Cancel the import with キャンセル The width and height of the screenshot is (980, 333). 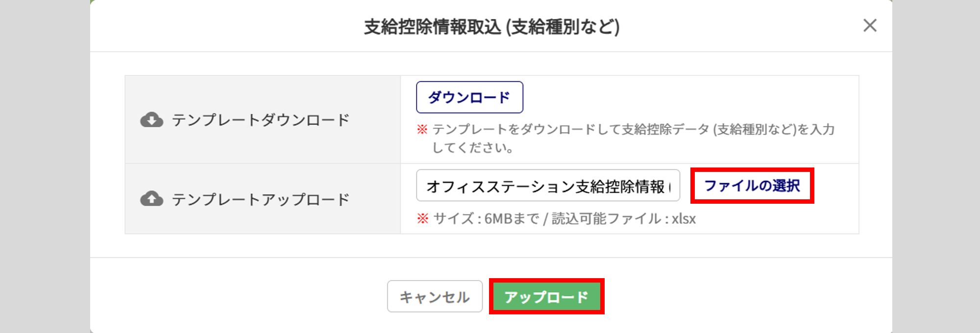point(435,296)
